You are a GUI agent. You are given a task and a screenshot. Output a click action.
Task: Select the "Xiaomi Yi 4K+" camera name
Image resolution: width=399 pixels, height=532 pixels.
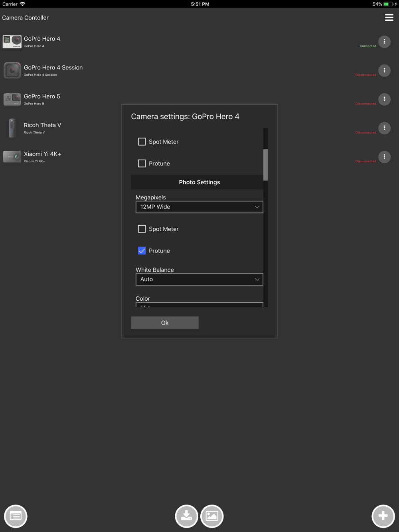[42, 154]
